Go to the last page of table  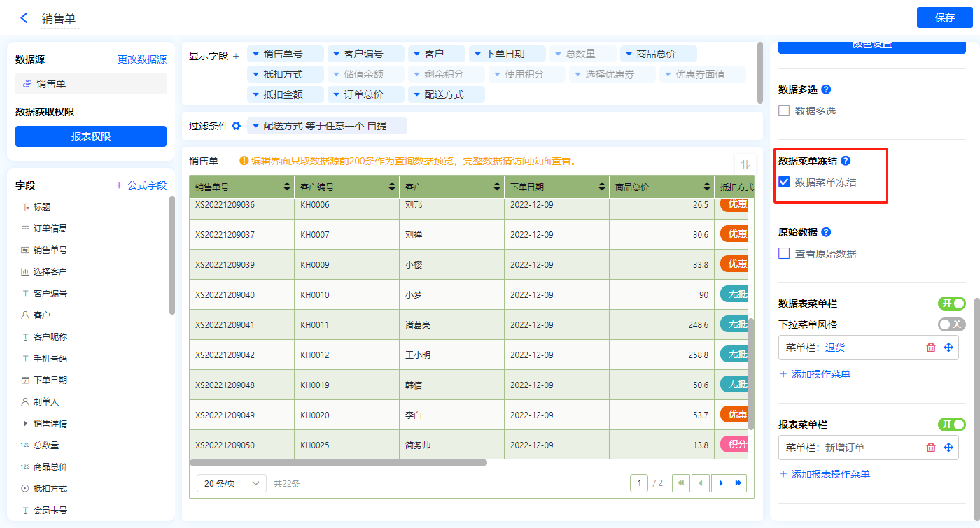(738, 483)
